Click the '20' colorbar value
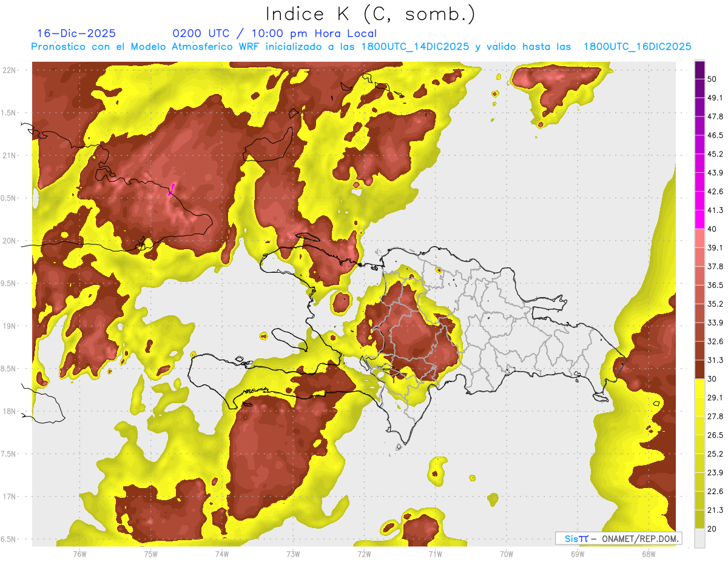Image resolution: width=728 pixels, height=562 pixels. 712,529
